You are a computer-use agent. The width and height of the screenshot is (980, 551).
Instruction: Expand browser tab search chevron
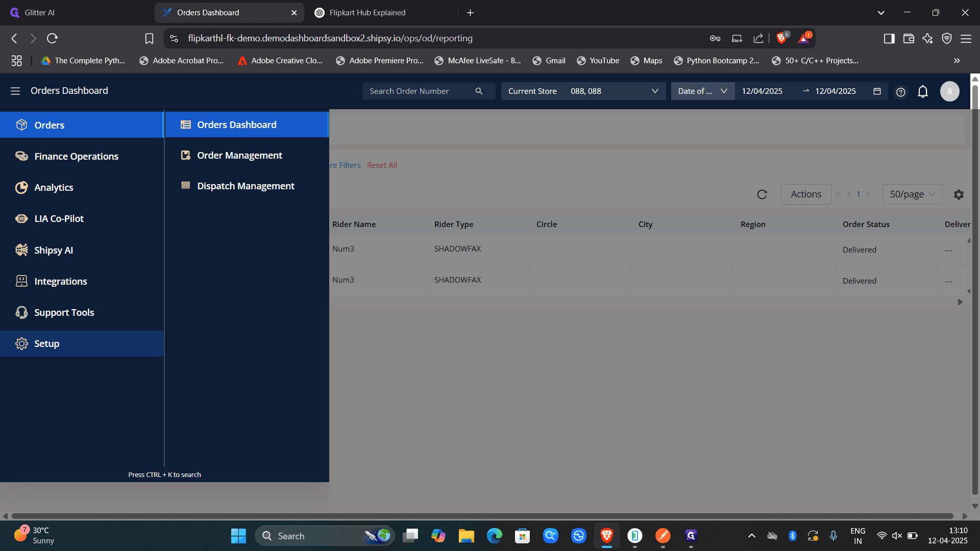coord(881,13)
